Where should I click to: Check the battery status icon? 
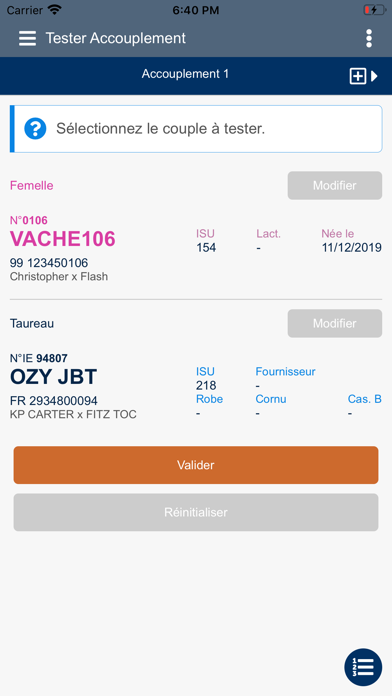[375, 10]
